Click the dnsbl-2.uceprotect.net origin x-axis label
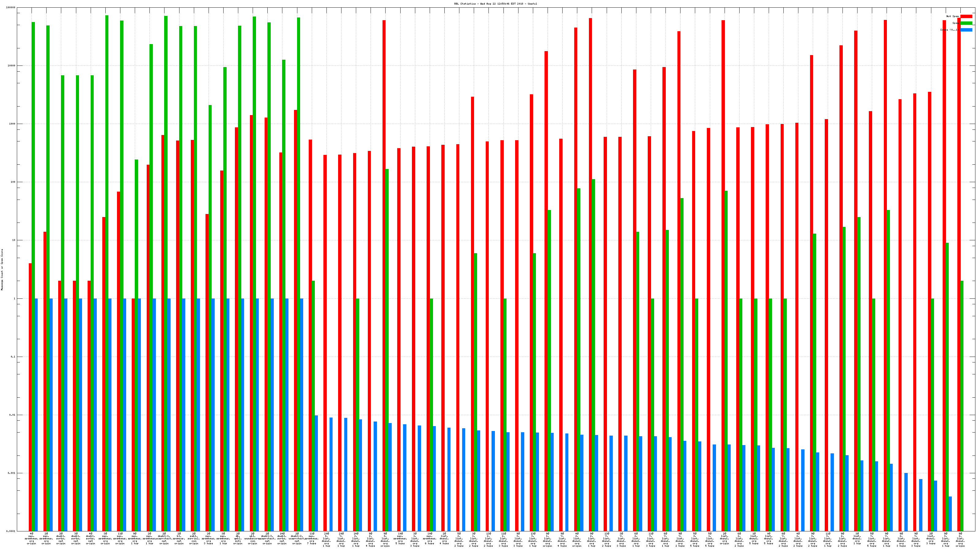This screenshot has width=980, height=551. tap(297, 538)
